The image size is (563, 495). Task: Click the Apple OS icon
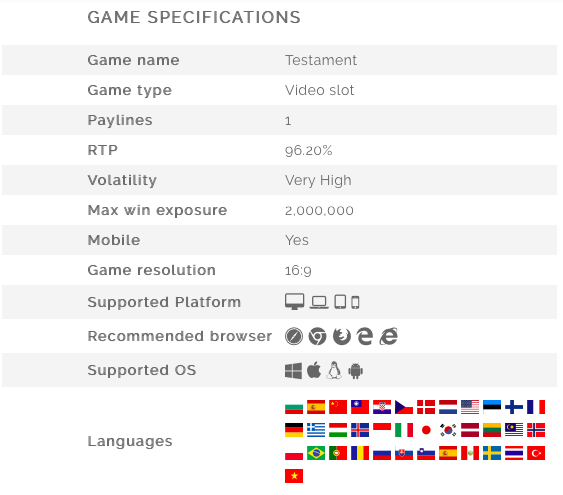(314, 370)
